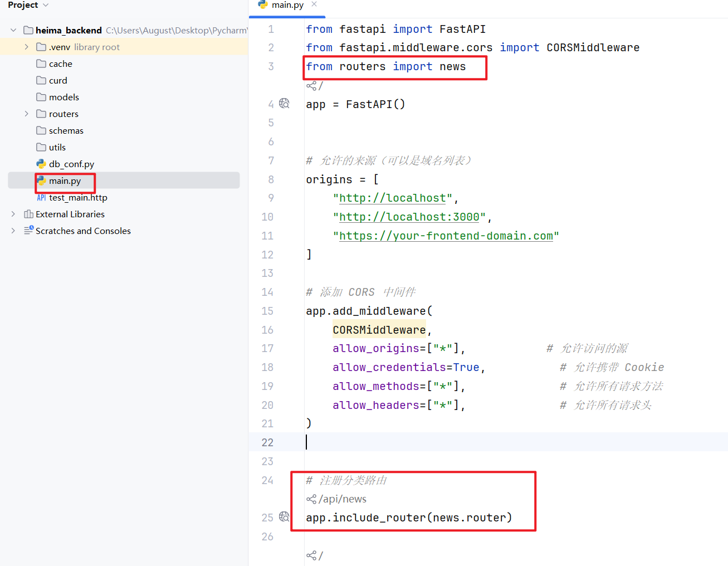
Task: Expand the routers folder
Action: click(26, 114)
